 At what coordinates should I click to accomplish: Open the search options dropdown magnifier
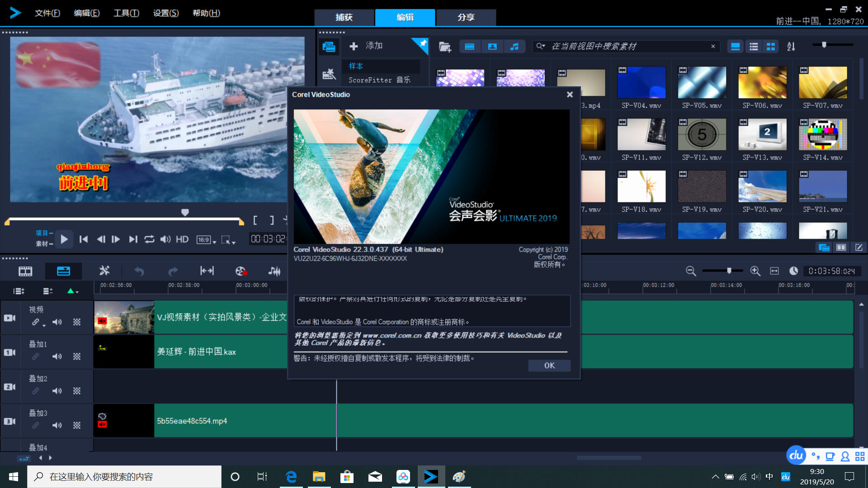point(540,46)
